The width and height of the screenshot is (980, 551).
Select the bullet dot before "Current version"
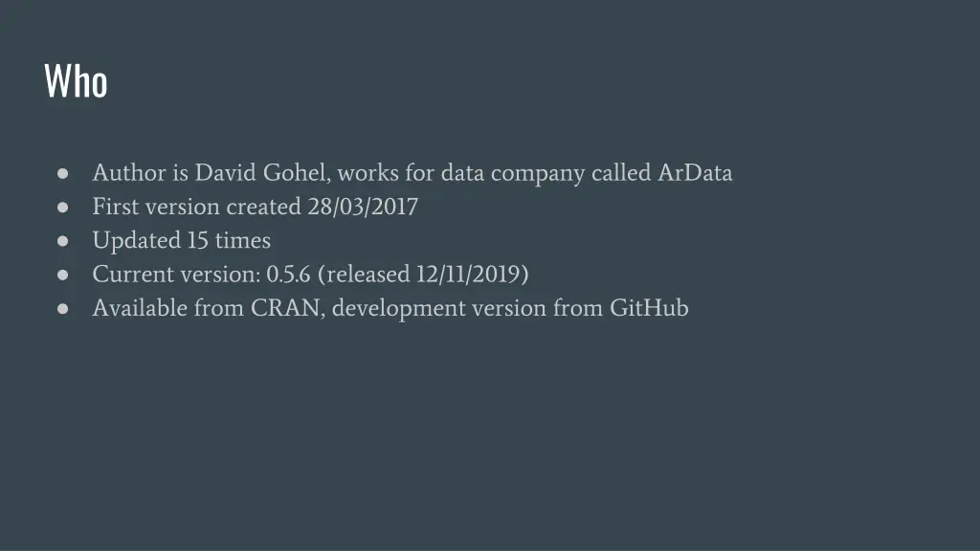point(62,275)
